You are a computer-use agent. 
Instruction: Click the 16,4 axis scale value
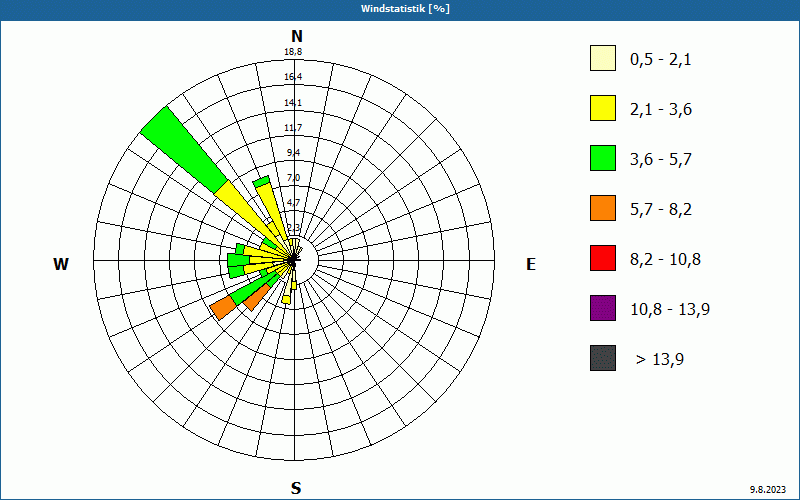(x=293, y=77)
